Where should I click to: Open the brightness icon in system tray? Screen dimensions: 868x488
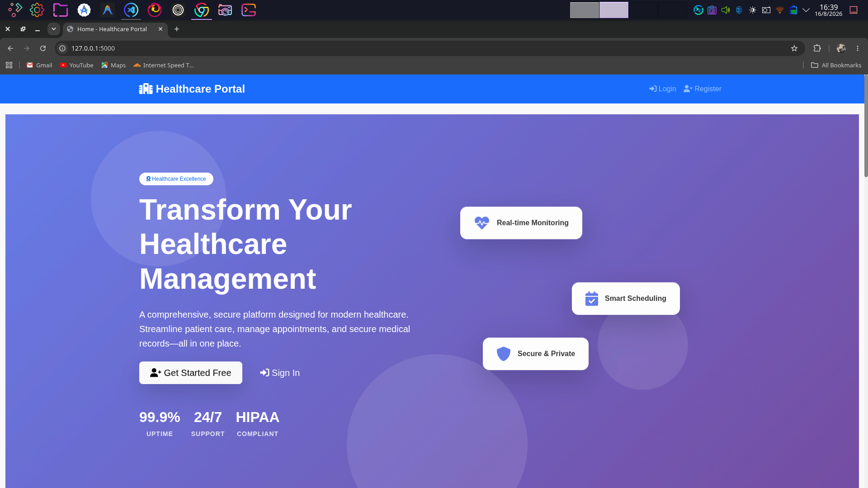click(753, 10)
